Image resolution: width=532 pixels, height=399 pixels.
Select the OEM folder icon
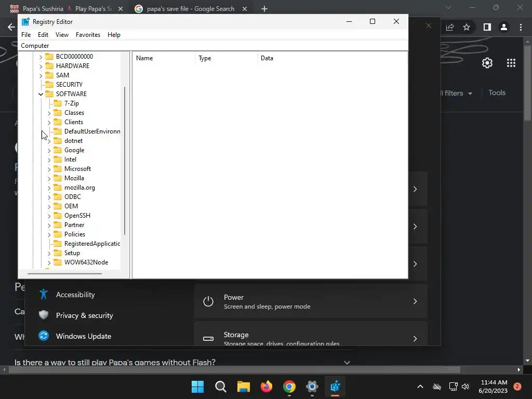(x=58, y=206)
